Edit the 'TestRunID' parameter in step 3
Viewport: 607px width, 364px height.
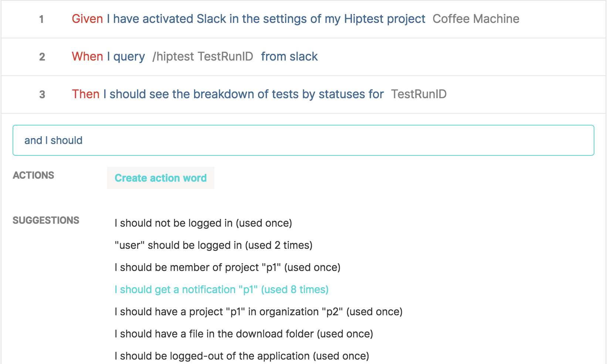tap(419, 94)
